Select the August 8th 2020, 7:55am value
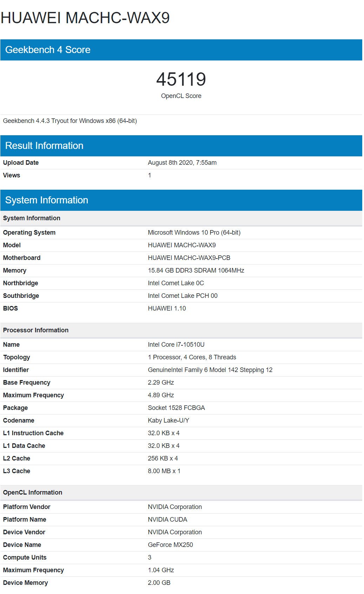 (182, 163)
